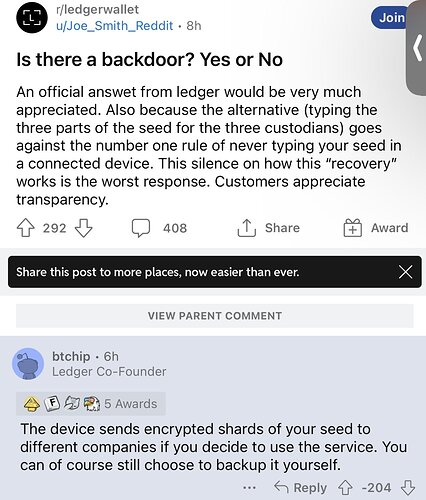Open the r/ledgerwallet subreddit link
Screen dimensions: 426x500
click(97, 9)
